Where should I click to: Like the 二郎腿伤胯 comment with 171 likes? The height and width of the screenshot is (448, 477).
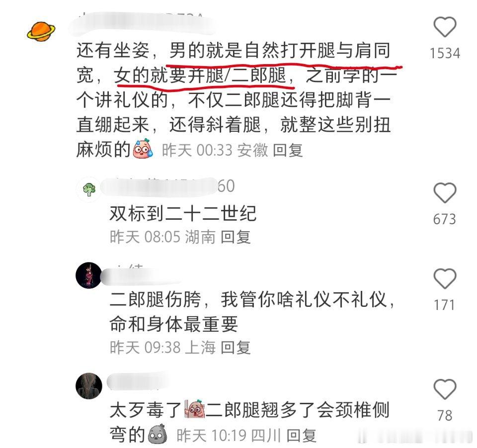click(x=445, y=279)
